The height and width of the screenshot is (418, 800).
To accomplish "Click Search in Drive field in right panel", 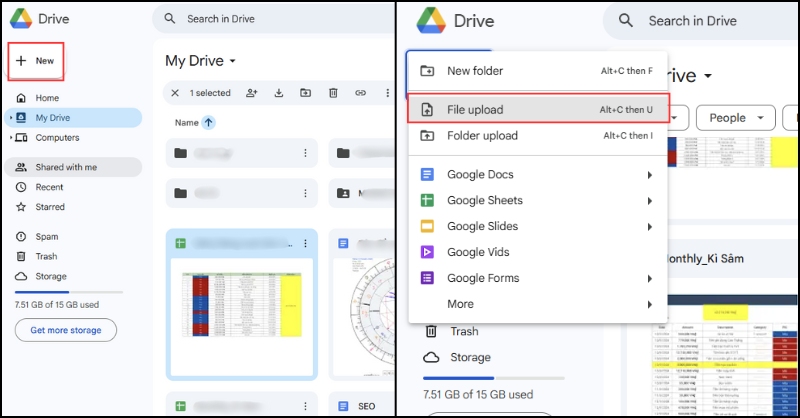I will [702, 21].
